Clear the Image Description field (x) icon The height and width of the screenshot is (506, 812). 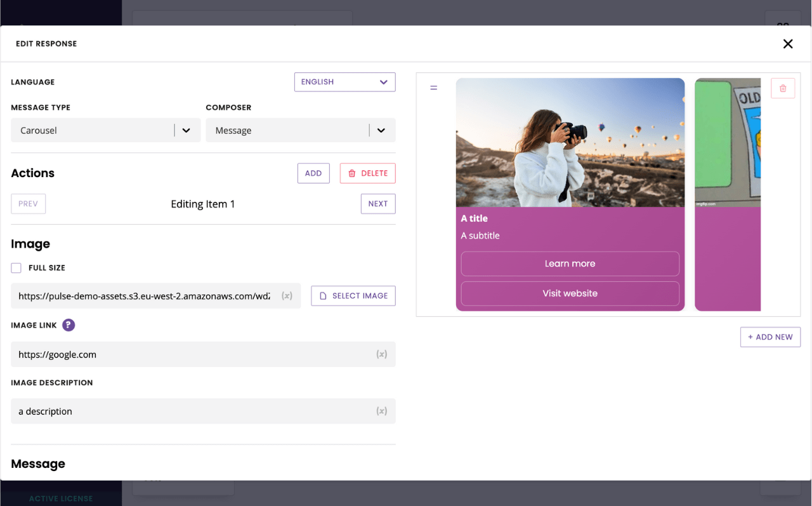click(x=381, y=411)
